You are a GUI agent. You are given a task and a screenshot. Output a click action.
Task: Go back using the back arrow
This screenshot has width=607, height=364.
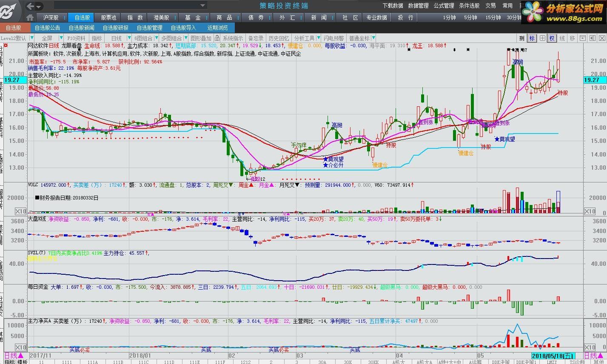pyautogui.click(x=30, y=6)
